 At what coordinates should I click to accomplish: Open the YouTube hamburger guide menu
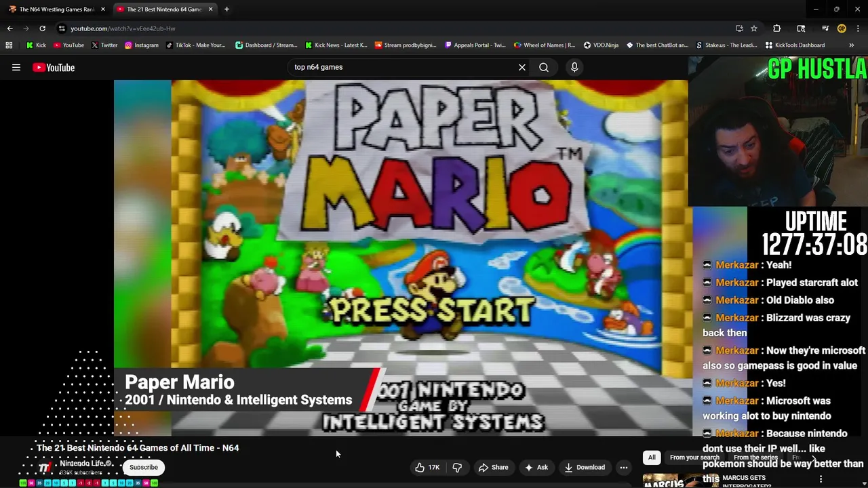pyautogui.click(x=16, y=67)
